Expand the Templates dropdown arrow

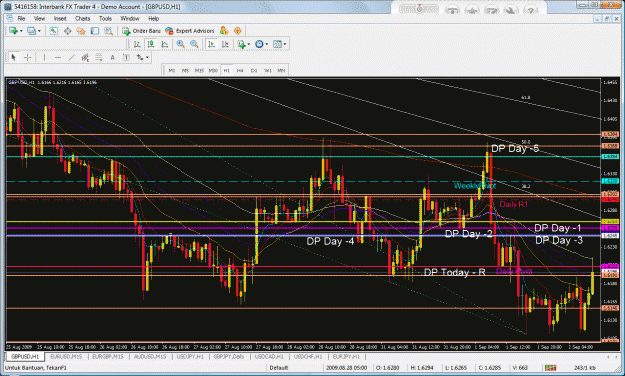pos(285,44)
